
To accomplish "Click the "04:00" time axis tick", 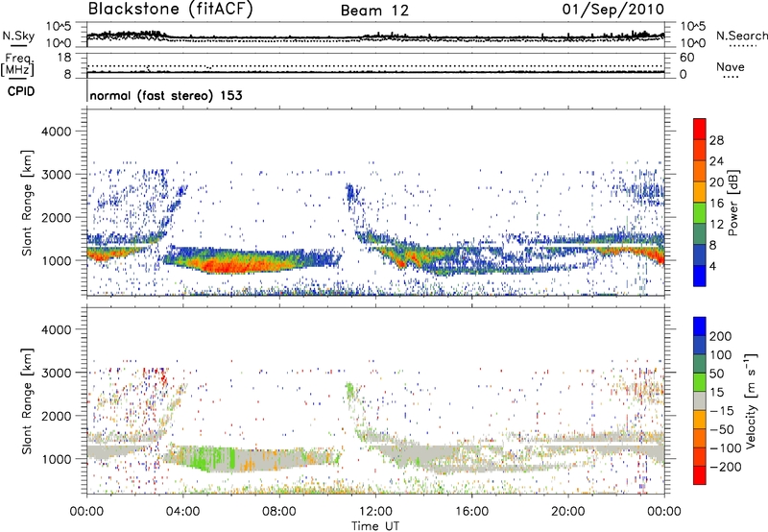I will click(182, 512).
